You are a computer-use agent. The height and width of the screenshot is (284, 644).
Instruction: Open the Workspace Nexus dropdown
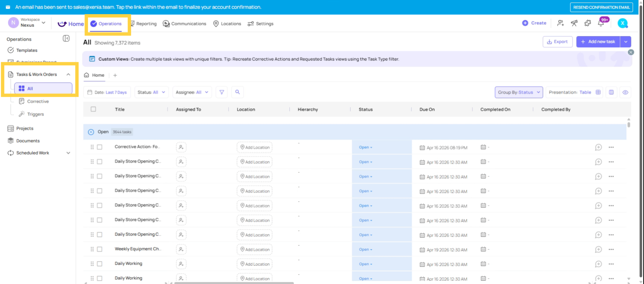[x=27, y=23]
